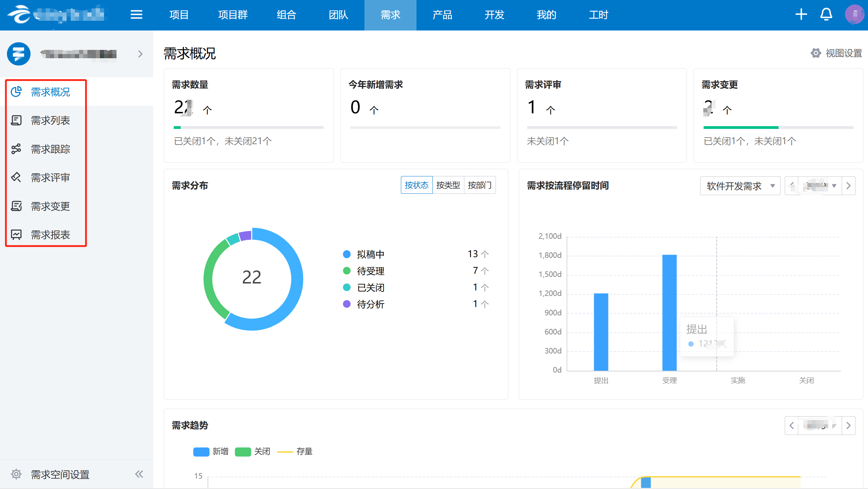Select 按状态 distribution view

click(x=416, y=185)
